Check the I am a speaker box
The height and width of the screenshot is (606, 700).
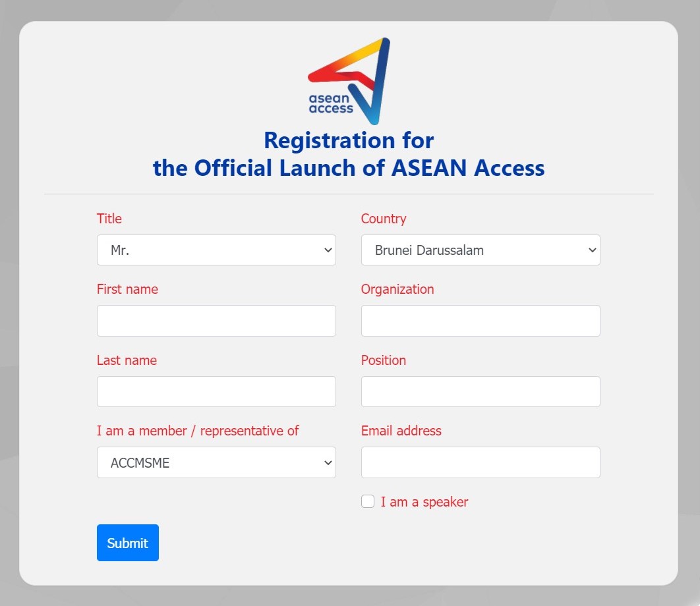368,501
